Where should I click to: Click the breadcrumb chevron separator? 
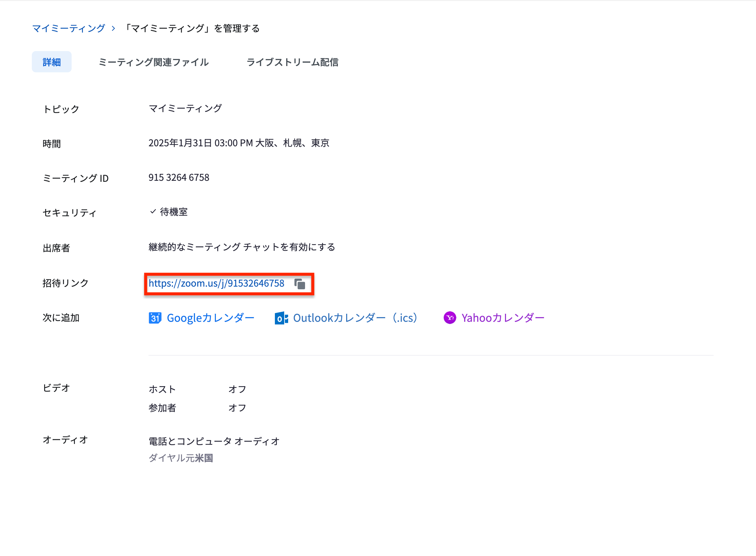point(114,29)
